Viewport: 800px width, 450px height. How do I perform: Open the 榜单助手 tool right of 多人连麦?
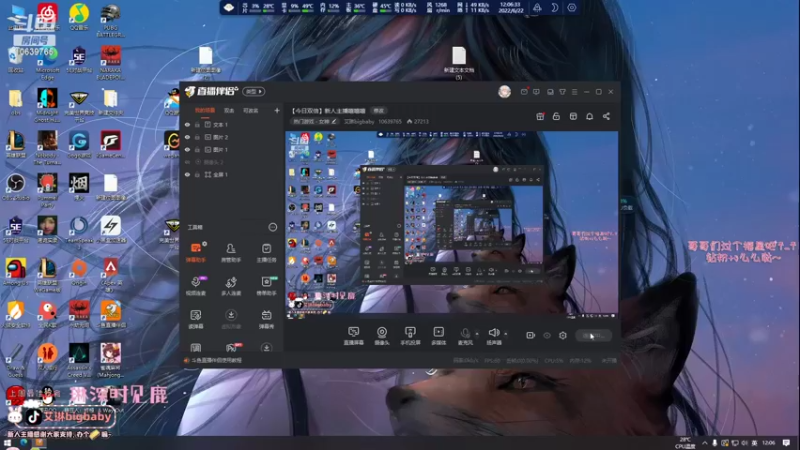[x=266, y=286]
